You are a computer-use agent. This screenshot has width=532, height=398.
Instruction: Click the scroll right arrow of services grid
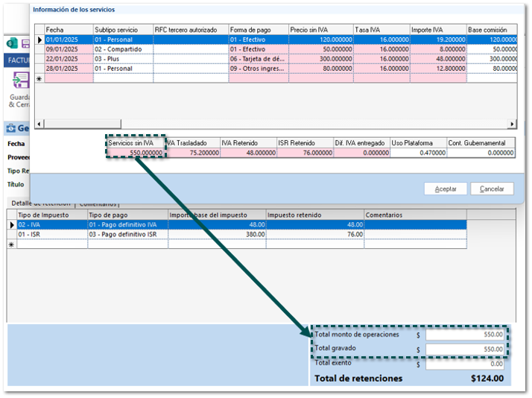click(x=512, y=124)
